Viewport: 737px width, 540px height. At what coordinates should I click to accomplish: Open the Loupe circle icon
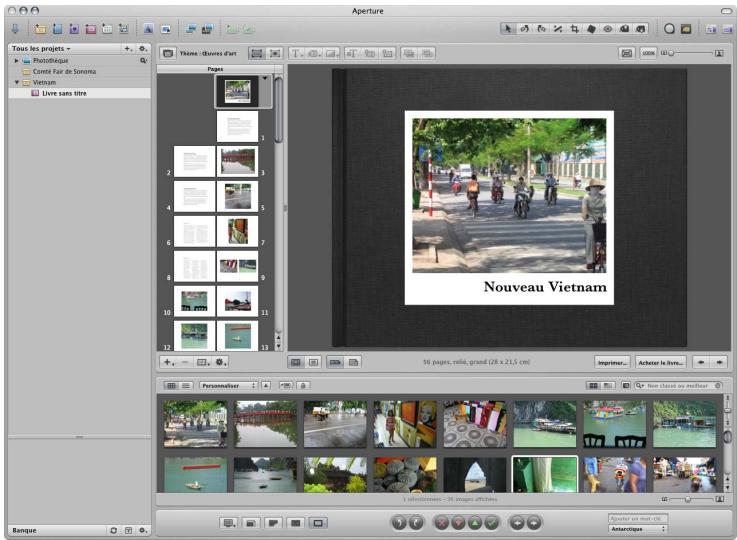click(x=669, y=29)
